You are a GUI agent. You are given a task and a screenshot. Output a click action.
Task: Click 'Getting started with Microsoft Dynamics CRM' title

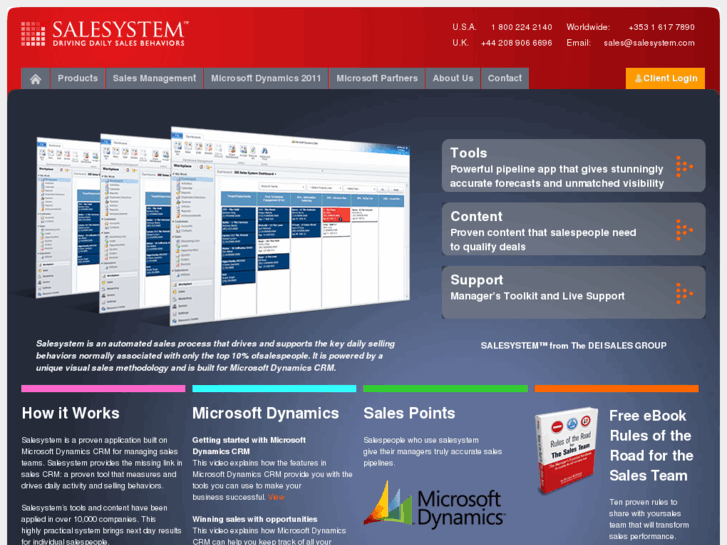[249, 446]
